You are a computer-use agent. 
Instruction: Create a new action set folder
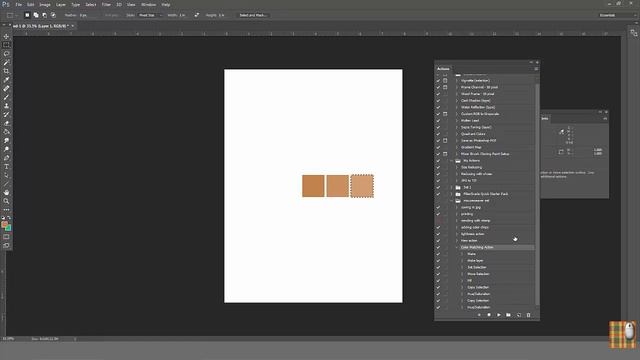[x=509, y=315]
